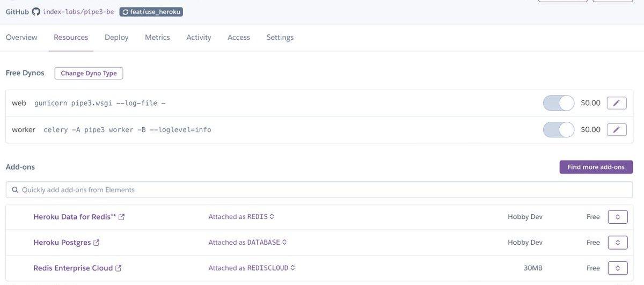Screen dimensions: 644x285
Task: Expand the Attached as REDISCLOUD selector
Action: pyautogui.click(x=292, y=268)
